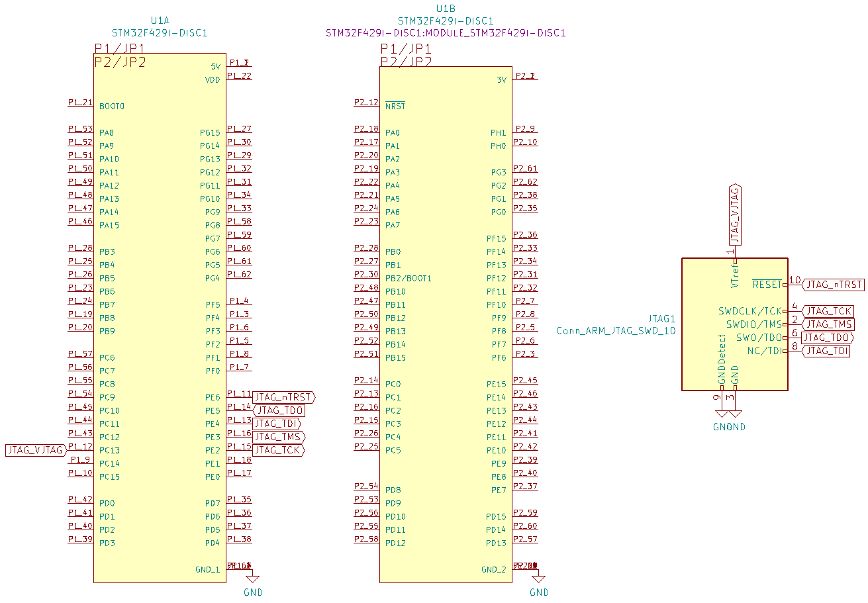Click the U1B reference designator
Image resolution: width=868 pixels, height=603 pixels.
click(446, 9)
